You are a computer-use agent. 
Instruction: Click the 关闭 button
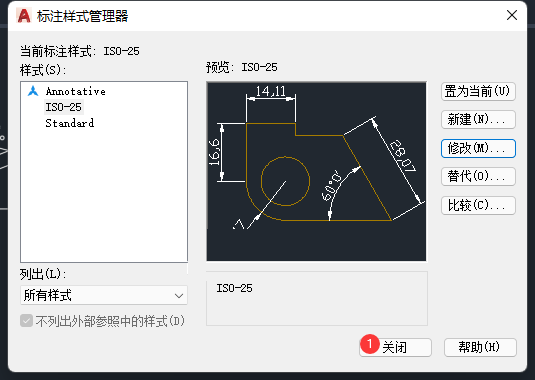(x=395, y=347)
